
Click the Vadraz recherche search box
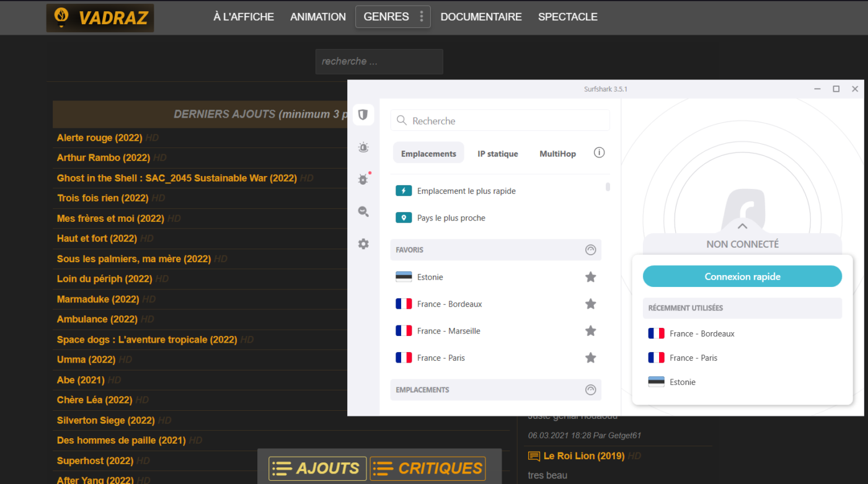point(379,61)
